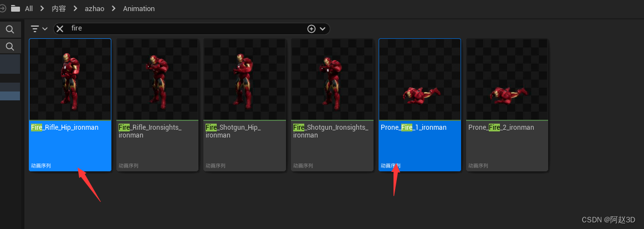
Task: Select Prone_Fire_1_ironman thumbnail
Action: [420, 79]
